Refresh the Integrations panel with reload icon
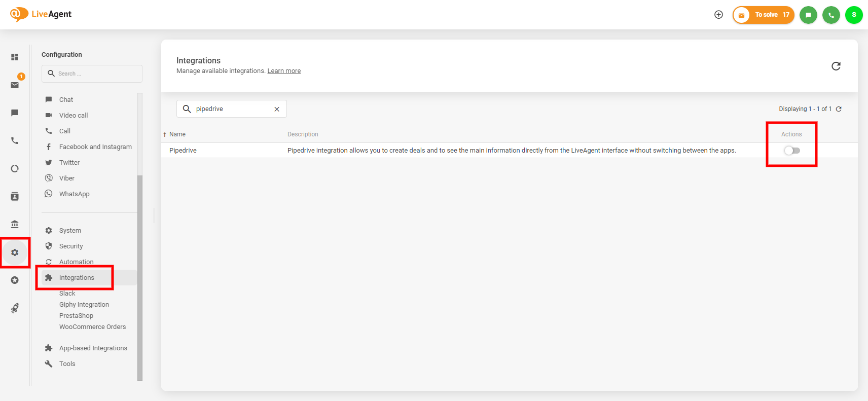 click(836, 66)
